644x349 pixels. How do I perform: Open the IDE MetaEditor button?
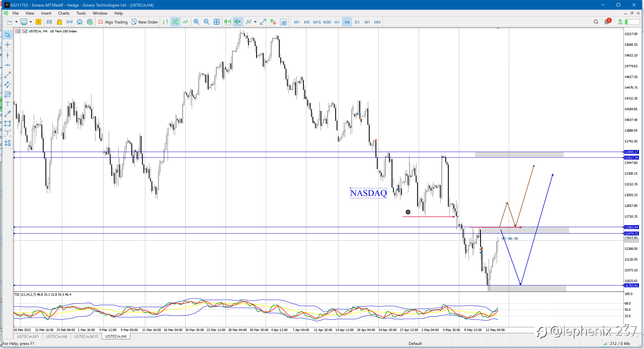[49, 22]
